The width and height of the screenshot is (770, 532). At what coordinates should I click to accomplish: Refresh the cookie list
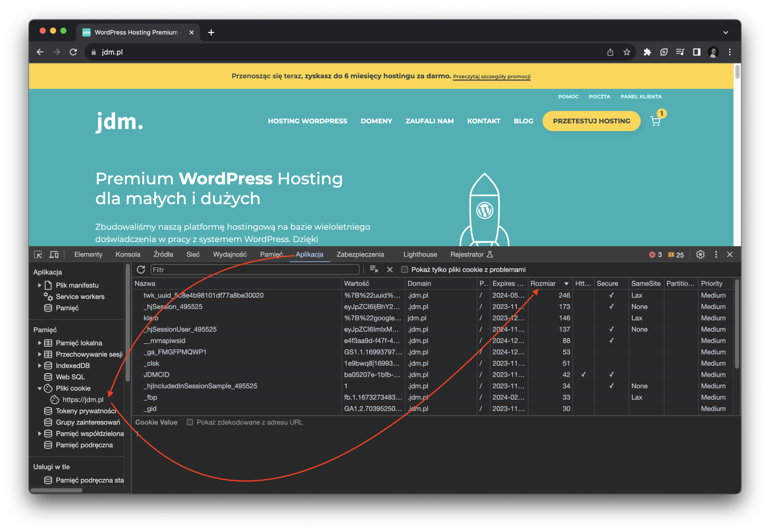point(141,270)
